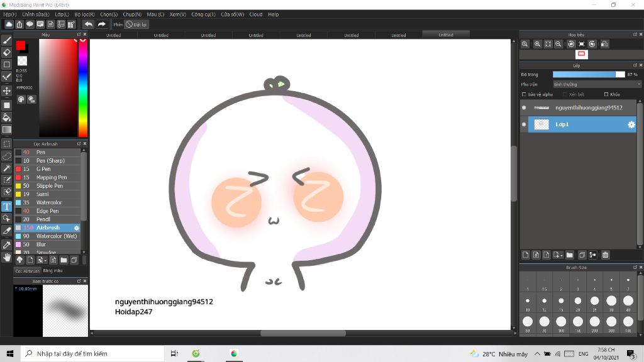This screenshot has width=644, height=362.
Task: Select the Gradient tool
Action: [x=6, y=129]
